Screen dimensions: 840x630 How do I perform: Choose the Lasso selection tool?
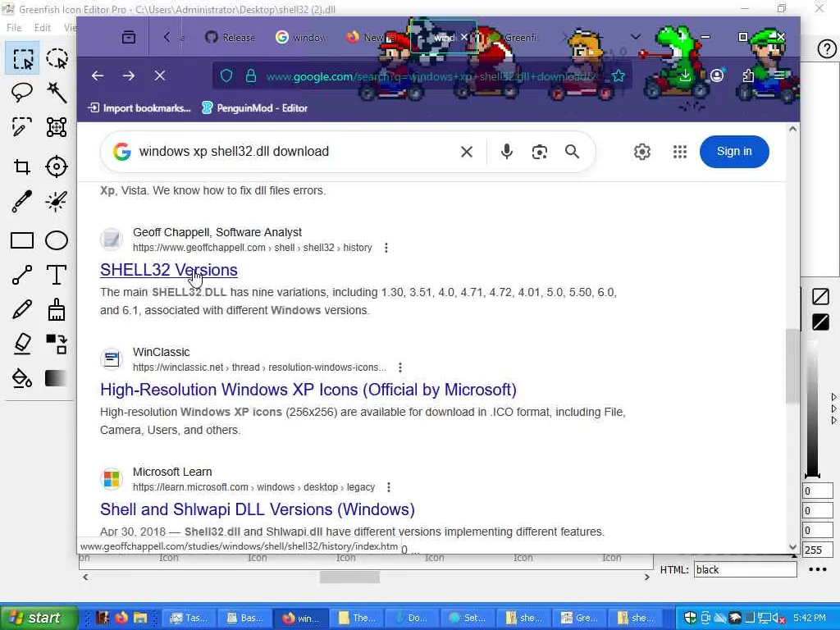[22, 94]
